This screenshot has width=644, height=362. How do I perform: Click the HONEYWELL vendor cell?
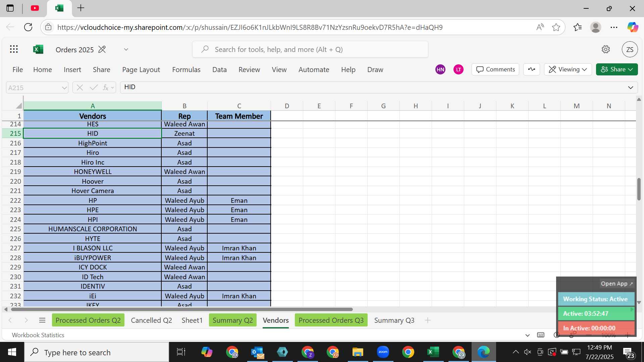[93, 172]
